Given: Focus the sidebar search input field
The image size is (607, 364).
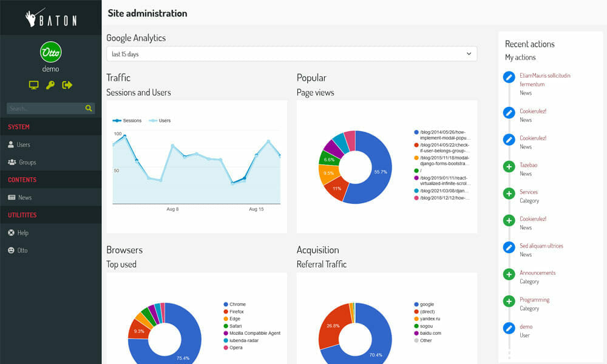Looking at the screenshot, I should [45, 109].
